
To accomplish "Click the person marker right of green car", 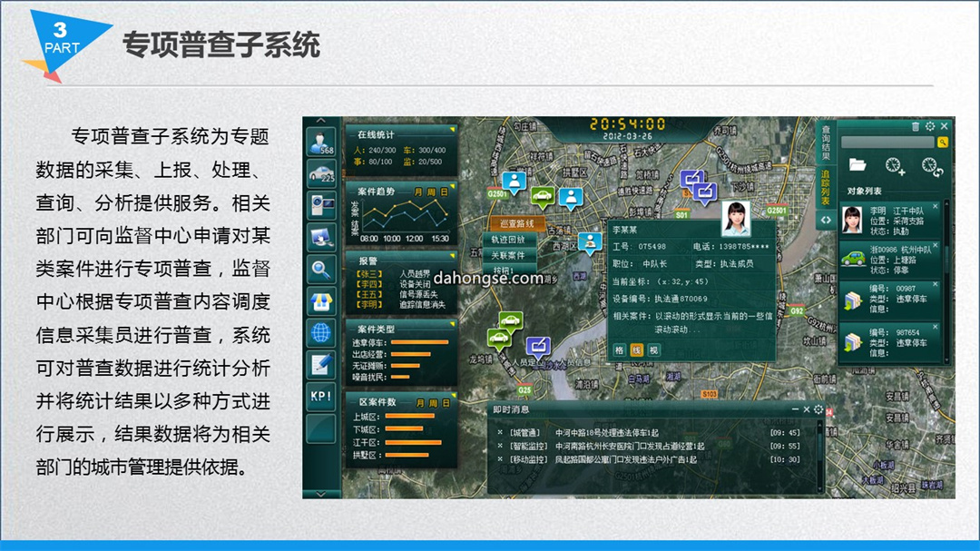I will click(571, 198).
